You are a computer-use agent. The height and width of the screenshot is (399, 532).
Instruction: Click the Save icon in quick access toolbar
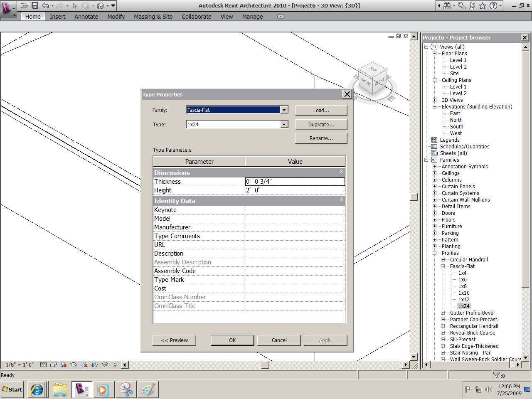(35, 6)
